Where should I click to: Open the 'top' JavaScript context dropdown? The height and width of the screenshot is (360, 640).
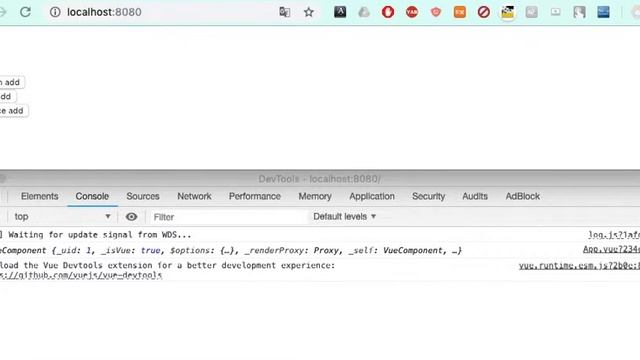[62, 217]
